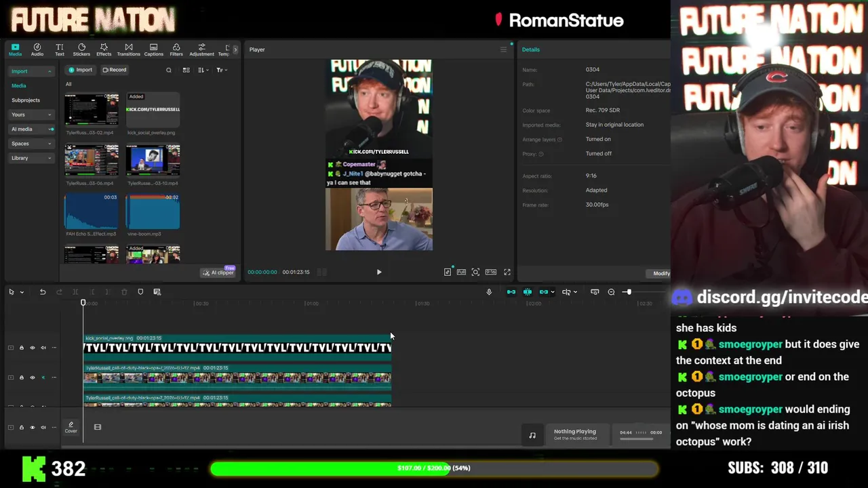
Task: Hide the main track
Action: click(32, 427)
